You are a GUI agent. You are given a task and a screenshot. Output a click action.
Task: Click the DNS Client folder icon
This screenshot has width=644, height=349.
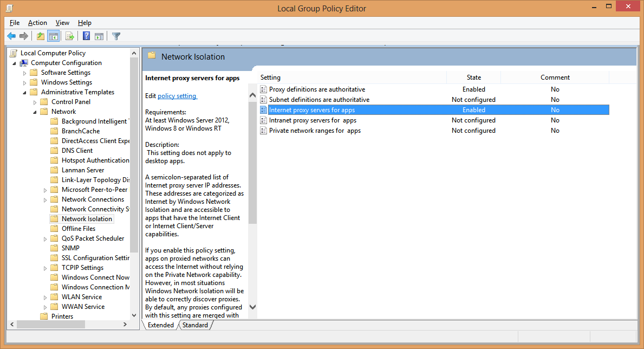pos(54,151)
